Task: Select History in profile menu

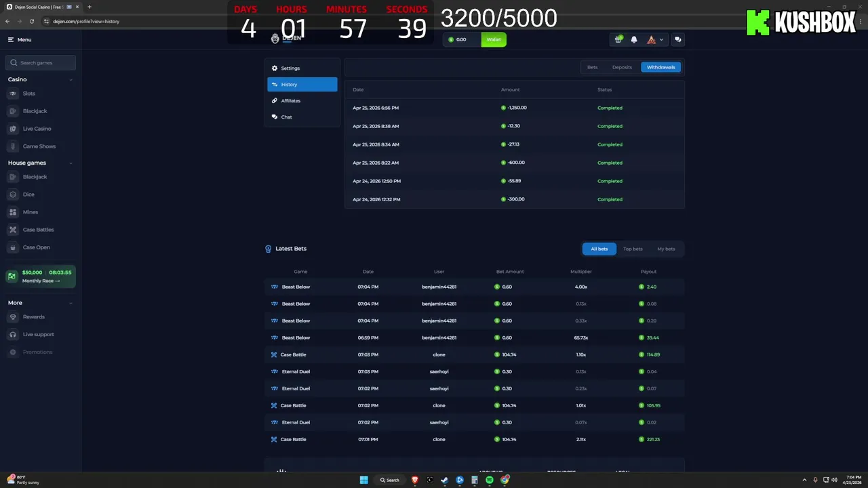Action: [302, 85]
